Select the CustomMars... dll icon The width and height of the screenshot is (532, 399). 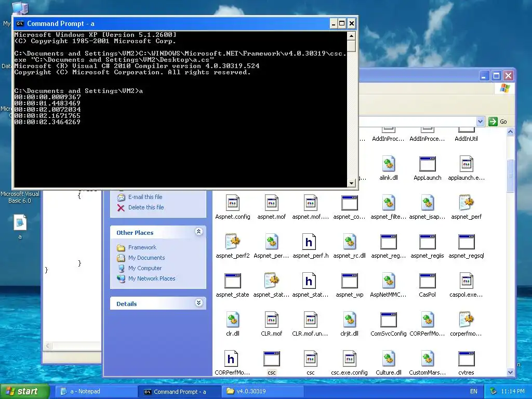click(427, 359)
